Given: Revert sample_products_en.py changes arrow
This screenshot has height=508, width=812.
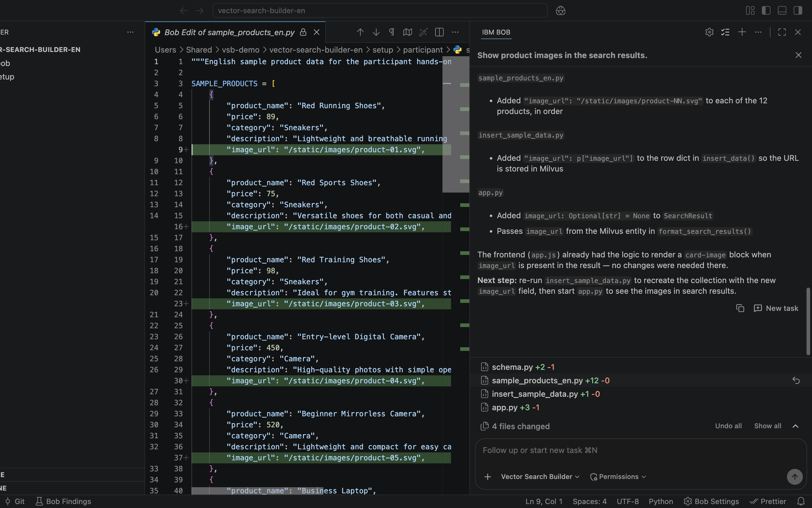Looking at the screenshot, I should (x=796, y=380).
